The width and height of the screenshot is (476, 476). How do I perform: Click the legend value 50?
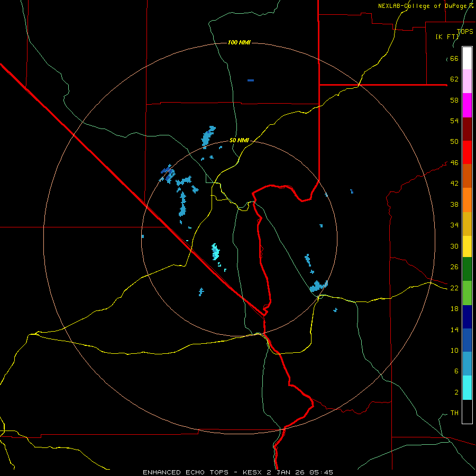[454, 141]
